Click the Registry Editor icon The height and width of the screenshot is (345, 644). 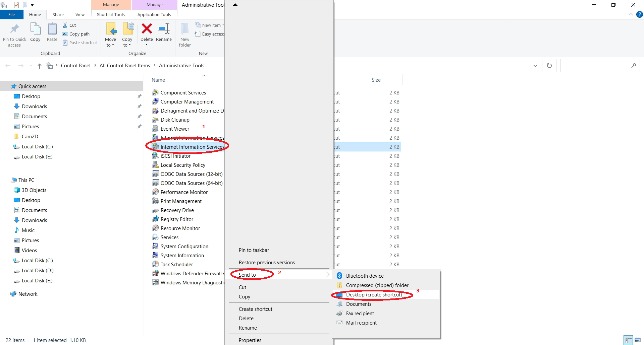[x=155, y=219]
